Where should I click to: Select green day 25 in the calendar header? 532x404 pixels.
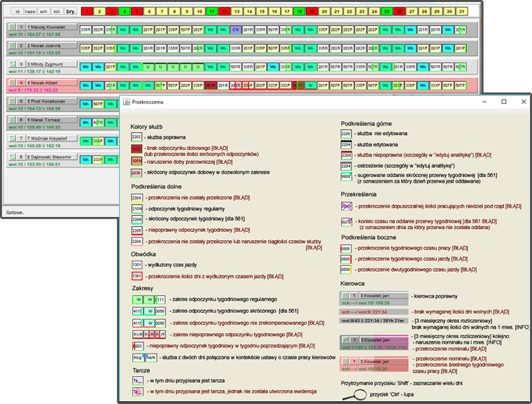pos(387,11)
